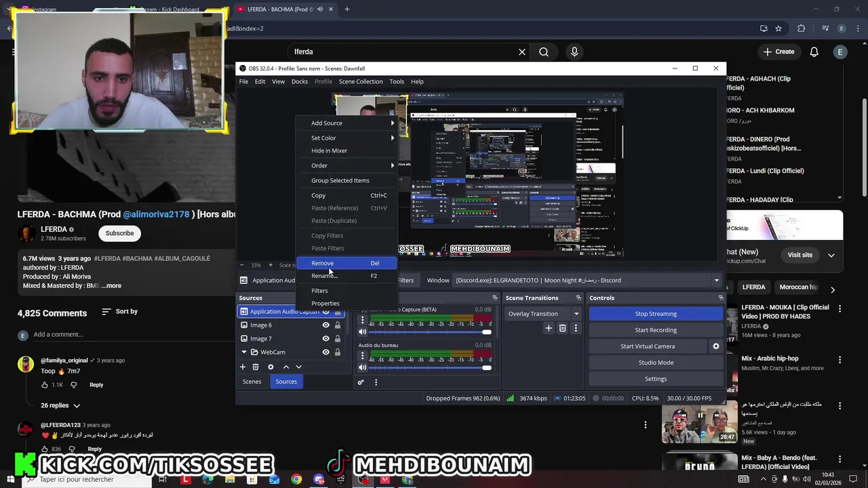Screen dimensions: 868x488
Task: Open virtual camera settings gear
Action: (715, 346)
